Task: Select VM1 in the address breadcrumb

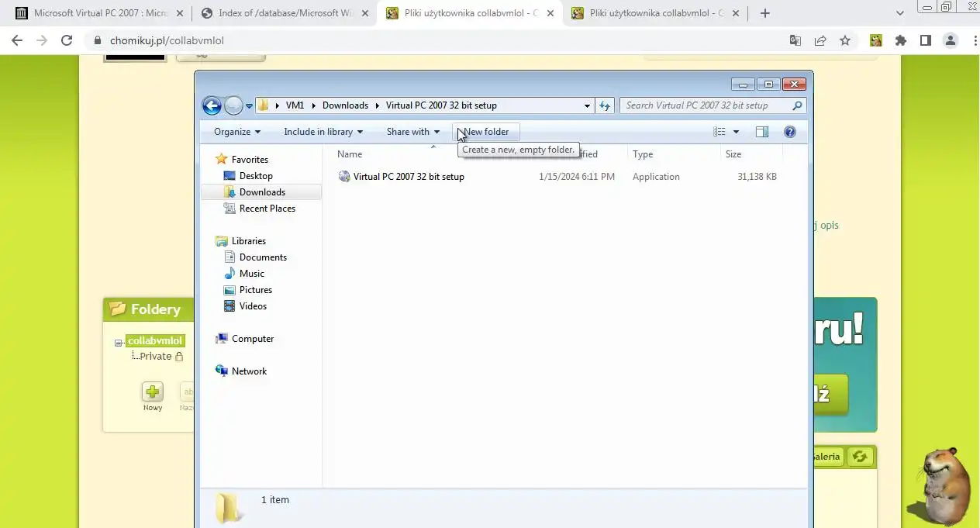Action: [295, 105]
